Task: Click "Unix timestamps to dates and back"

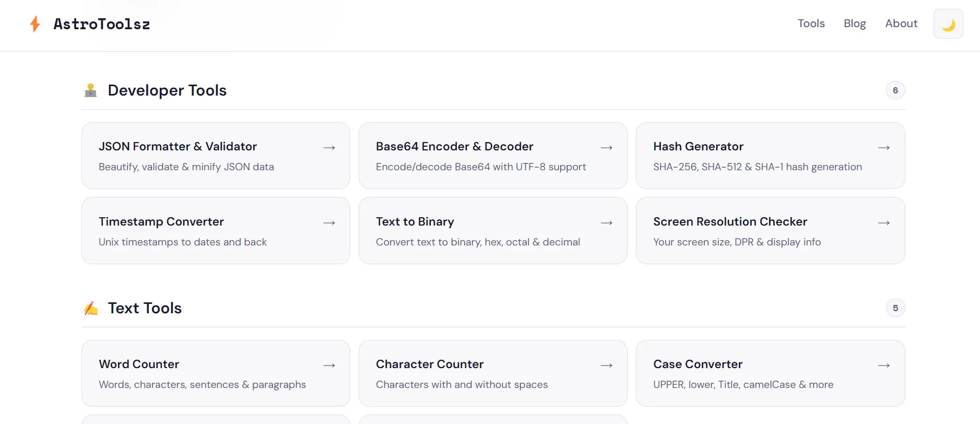Action: click(183, 242)
